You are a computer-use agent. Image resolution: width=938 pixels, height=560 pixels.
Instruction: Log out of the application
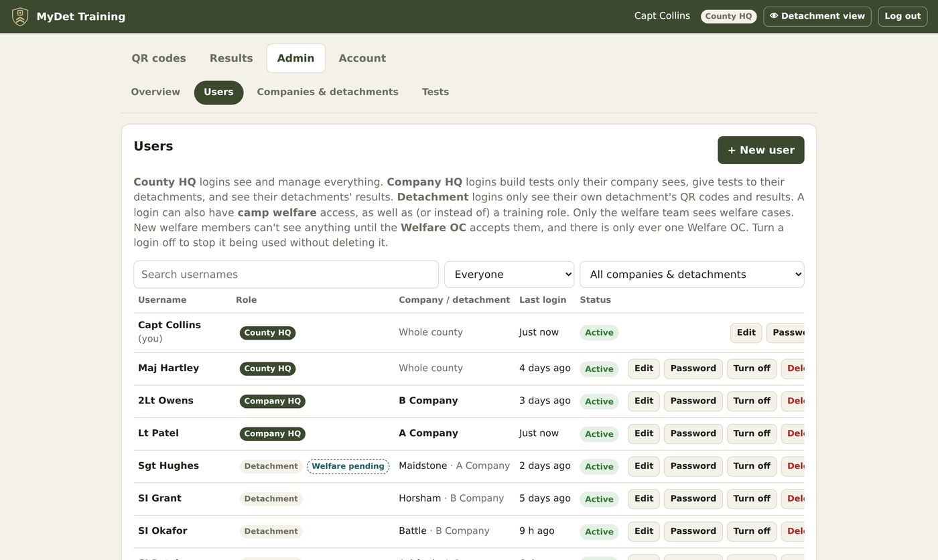pos(902,16)
